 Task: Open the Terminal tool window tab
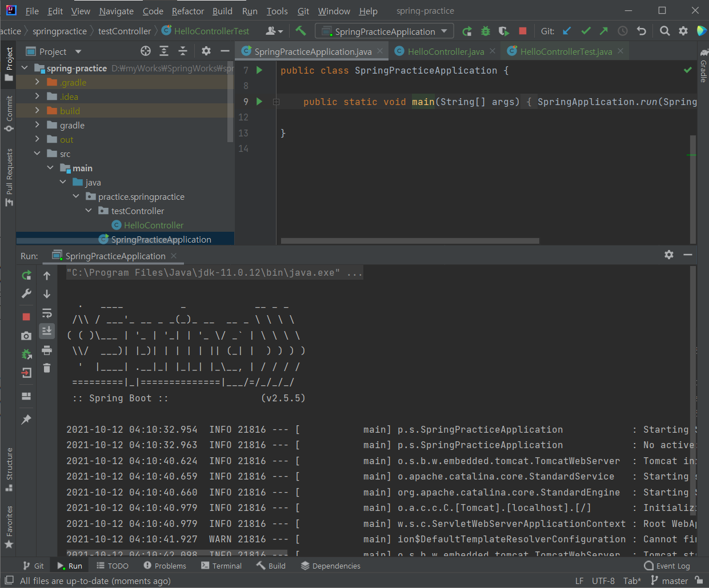coord(221,566)
